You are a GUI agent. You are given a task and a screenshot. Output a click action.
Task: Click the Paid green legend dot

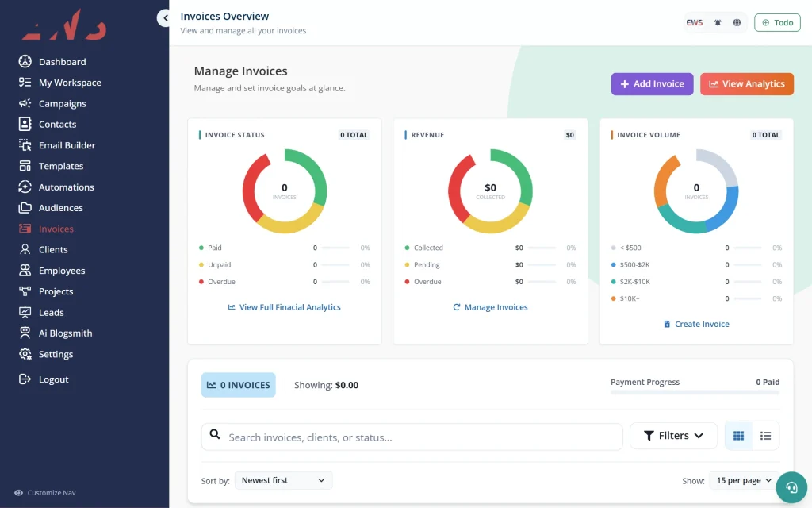coord(201,248)
